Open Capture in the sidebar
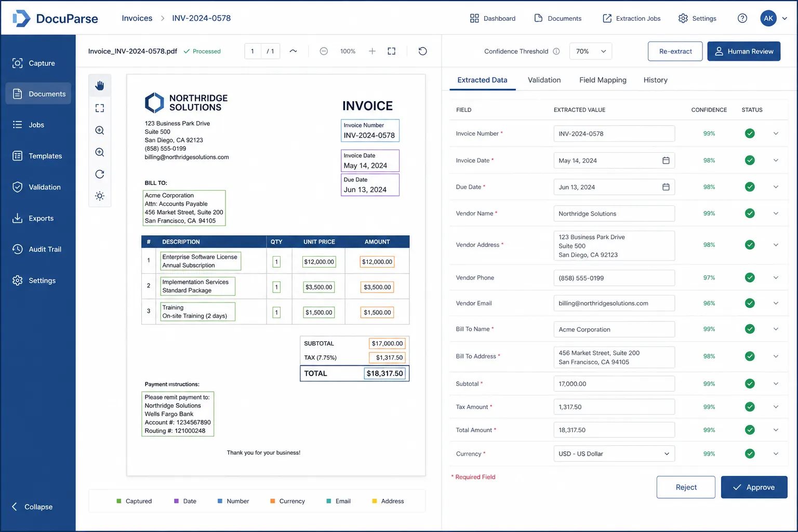Screen dimensions: 798x532 pyautogui.click(x=38, y=63)
